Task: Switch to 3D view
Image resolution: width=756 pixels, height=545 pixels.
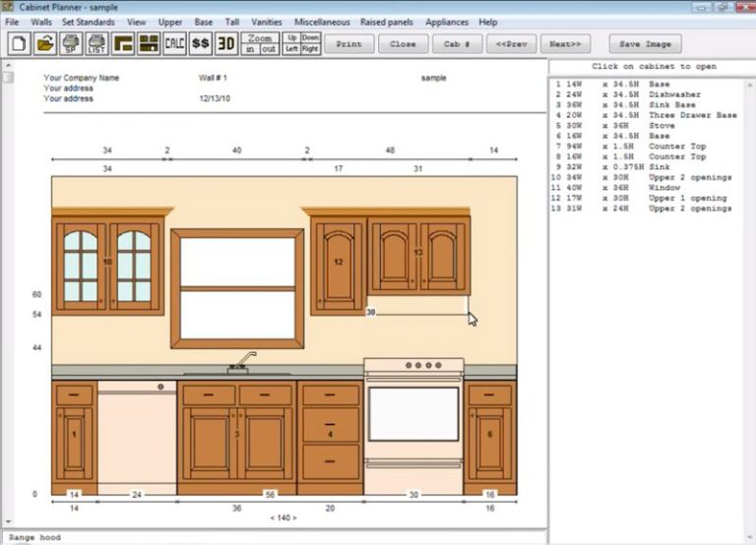Action: click(226, 44)
